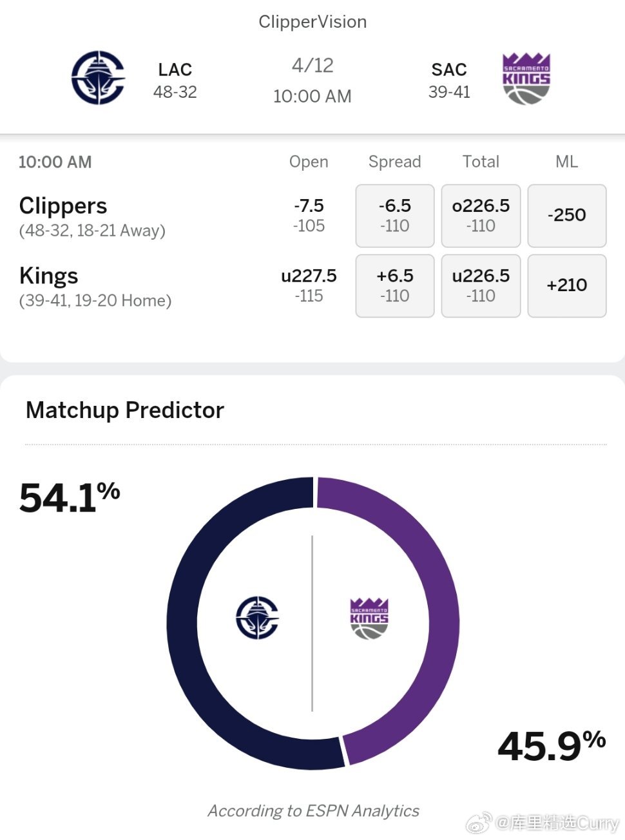The height and width of the screenshot is (840, 625).
Task: Click the Matchup Predictor heading
Action: click(x=125, y=410)
